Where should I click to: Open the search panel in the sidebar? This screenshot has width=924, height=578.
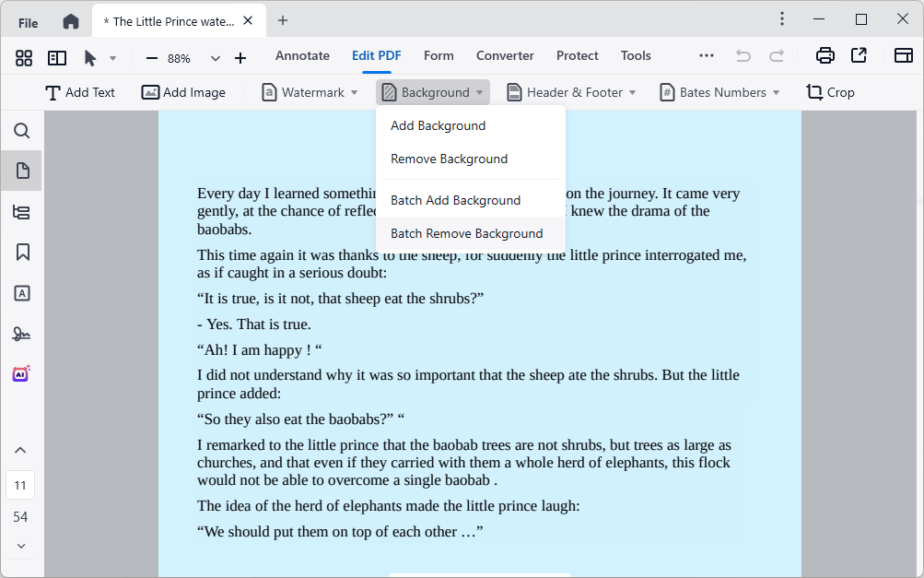pyautogui.click(x=22, y=131)
